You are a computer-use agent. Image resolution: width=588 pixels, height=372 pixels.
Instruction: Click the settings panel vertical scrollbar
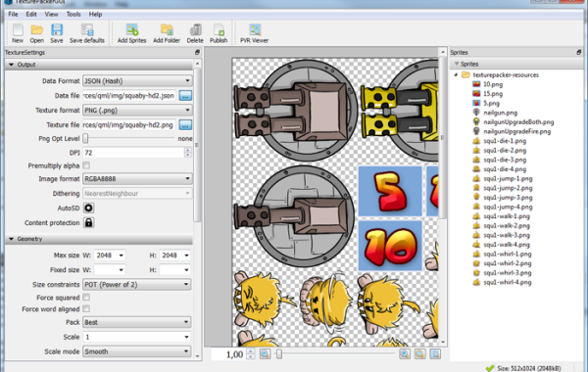click(197, 144)
